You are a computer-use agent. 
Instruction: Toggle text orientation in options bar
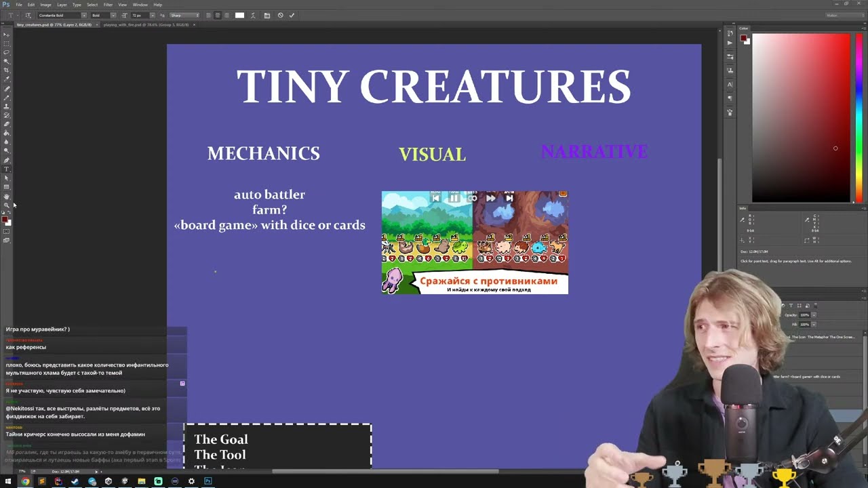point(28,16)
